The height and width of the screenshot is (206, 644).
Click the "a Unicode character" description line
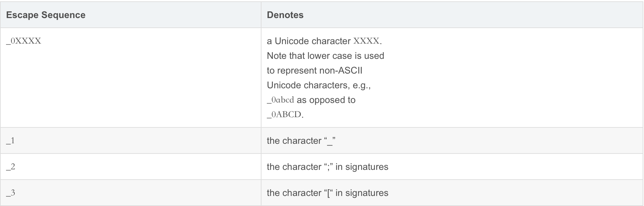pyautogui.click(x=309, y=41)
